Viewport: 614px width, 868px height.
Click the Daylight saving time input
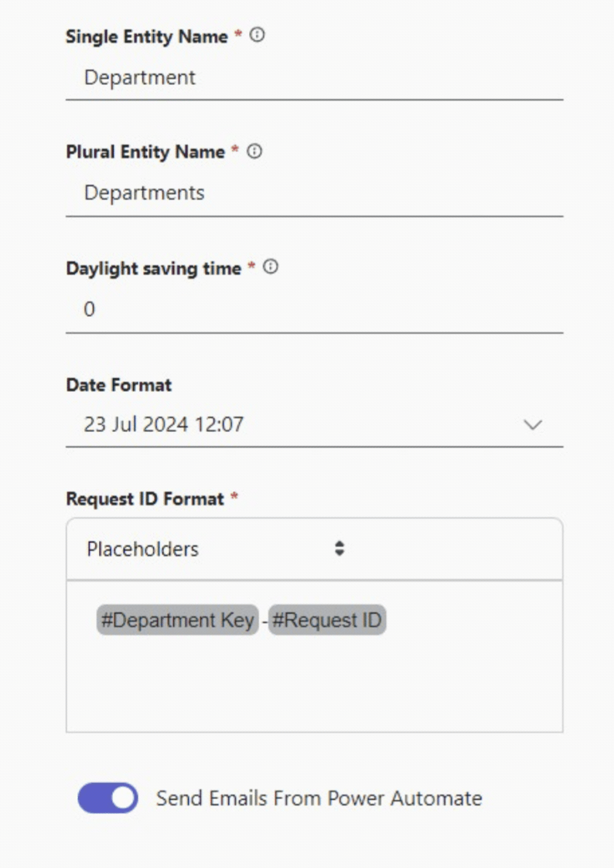(315, 309)
